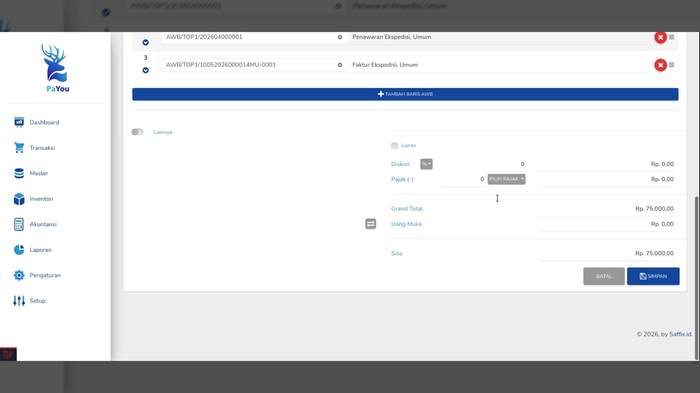Image resolution: width=700 pixels, height=393 pixels.
Task: Clear the AWB/TOP1/202604000001 field
Action: click(x=340, y=37)
